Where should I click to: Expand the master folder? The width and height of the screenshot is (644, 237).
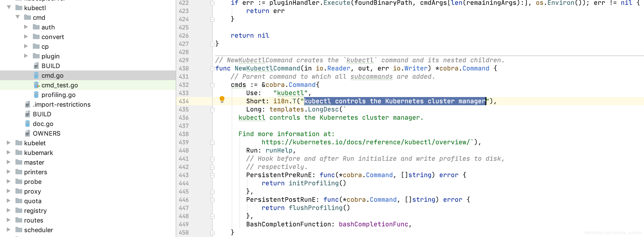tap(8, 162)
